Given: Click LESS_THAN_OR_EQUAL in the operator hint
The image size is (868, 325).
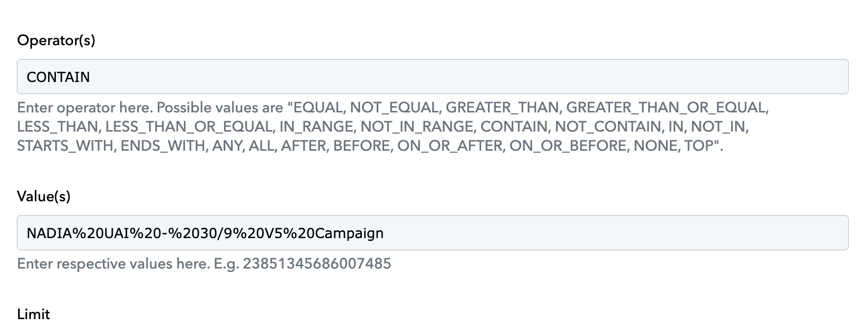Looking at the screenshot, I should coord(189,127).
